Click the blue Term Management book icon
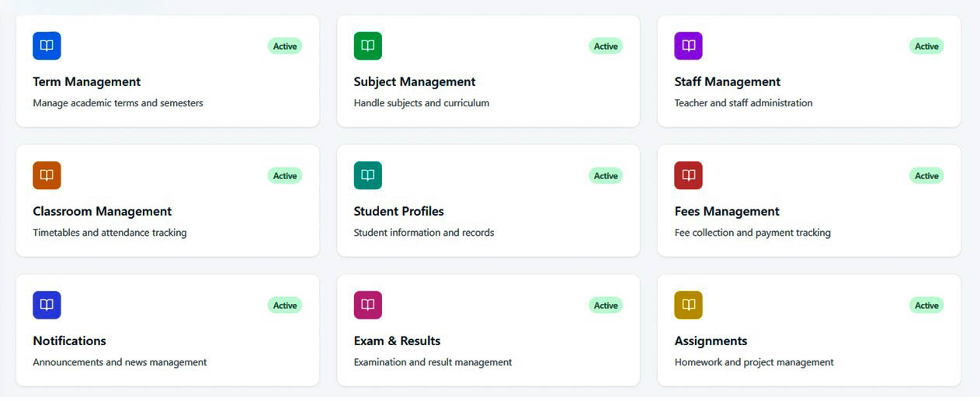Viewport: 980px width, 401px height. (47, 46)
